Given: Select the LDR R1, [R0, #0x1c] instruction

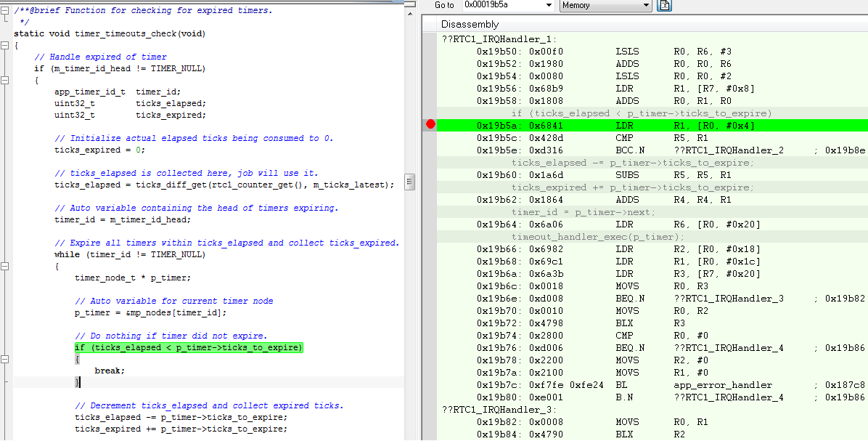Looking at the screenshot, I should pyautogui.click(x=652, y=262).
